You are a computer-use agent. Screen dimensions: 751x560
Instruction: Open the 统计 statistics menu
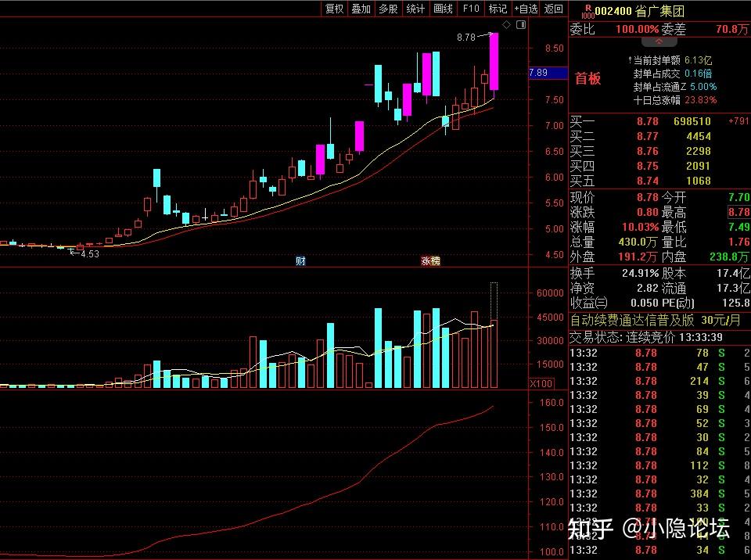[x=415, y=9]
